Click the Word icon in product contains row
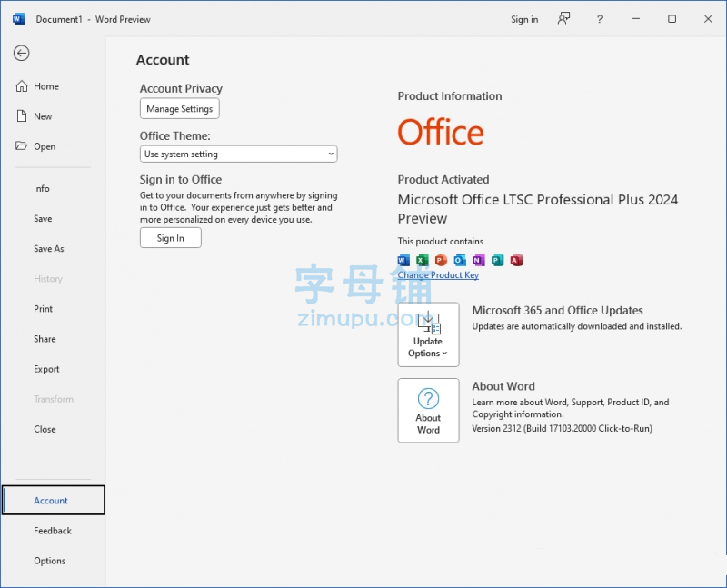The image size is (727, 588). click(x=403, y=260)
